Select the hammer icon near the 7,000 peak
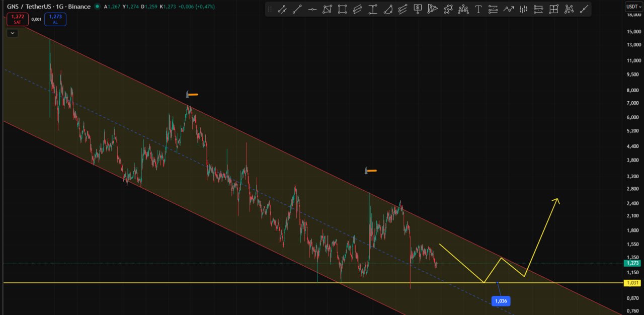The width and height of the screenshot is (644, 315). 192,94
